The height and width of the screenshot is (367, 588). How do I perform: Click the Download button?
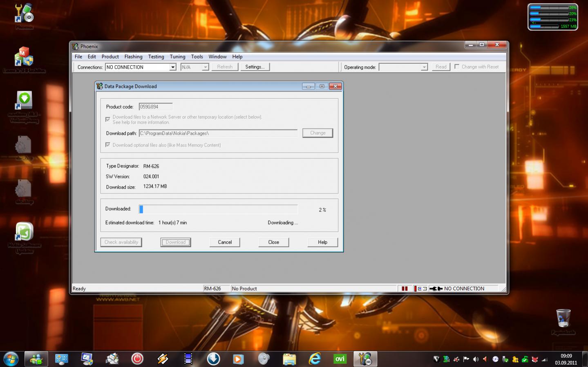click(x=176, y=242)
